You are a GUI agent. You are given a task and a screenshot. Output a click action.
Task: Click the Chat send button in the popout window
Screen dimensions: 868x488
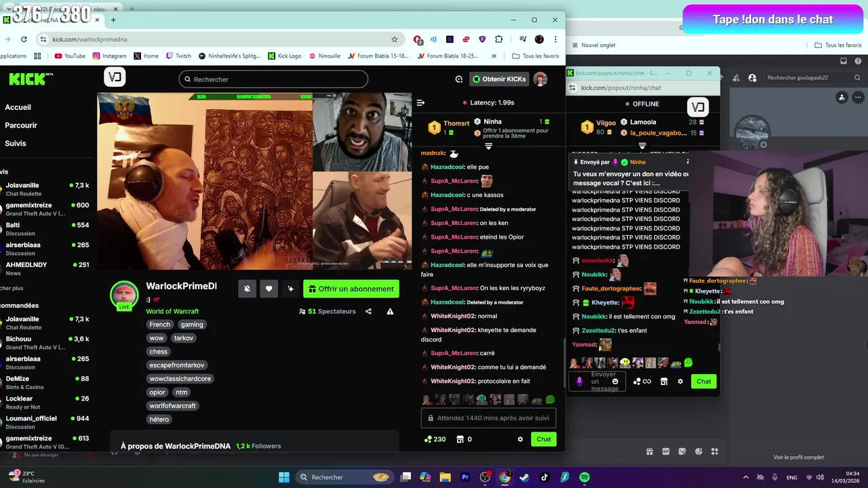tap(704, 382)
